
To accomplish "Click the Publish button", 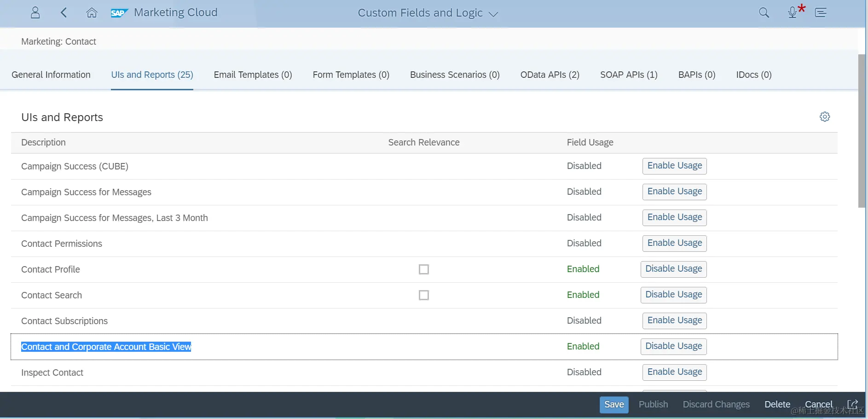I will coord(653,404).
